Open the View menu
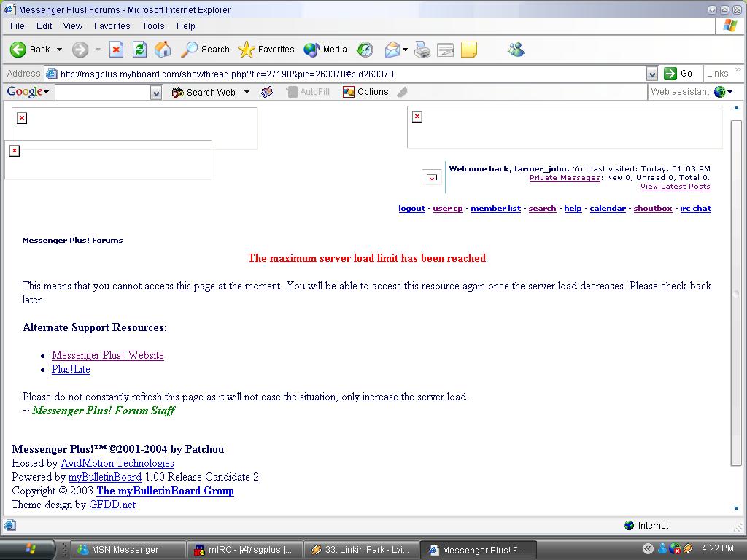 tap(73, 26)
